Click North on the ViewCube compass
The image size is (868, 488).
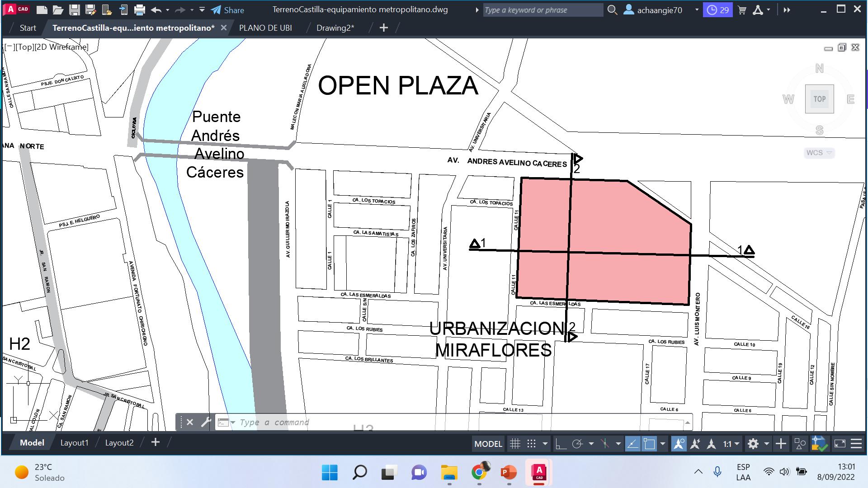(819, 69)
